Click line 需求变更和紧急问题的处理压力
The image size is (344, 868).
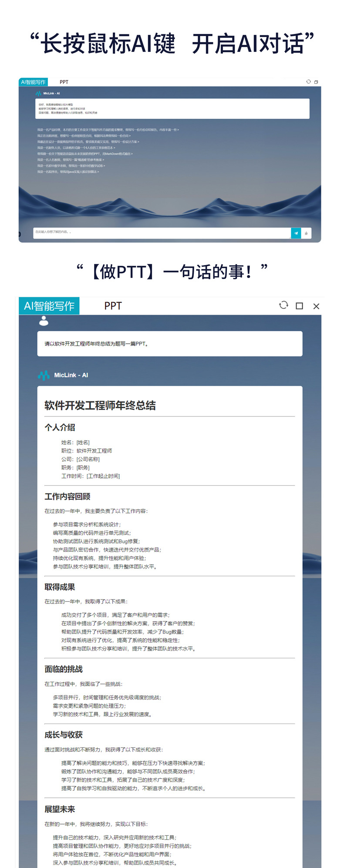click(90, 706)
